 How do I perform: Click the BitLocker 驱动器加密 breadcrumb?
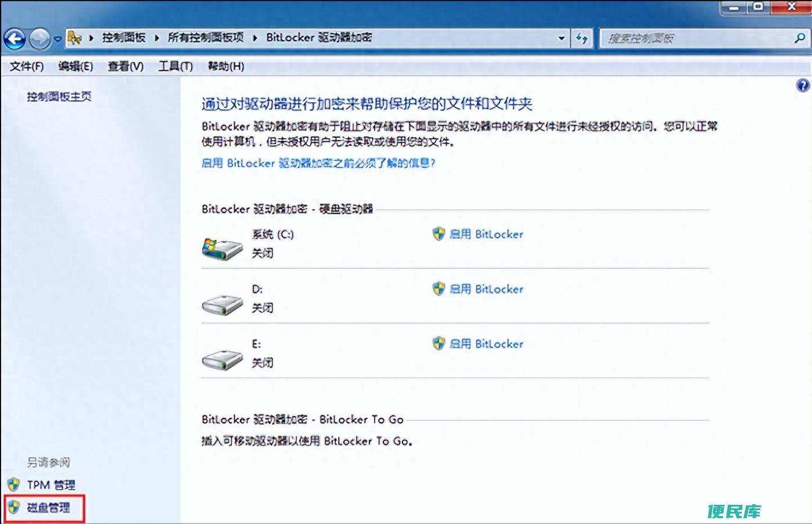(x=319, y=38)
